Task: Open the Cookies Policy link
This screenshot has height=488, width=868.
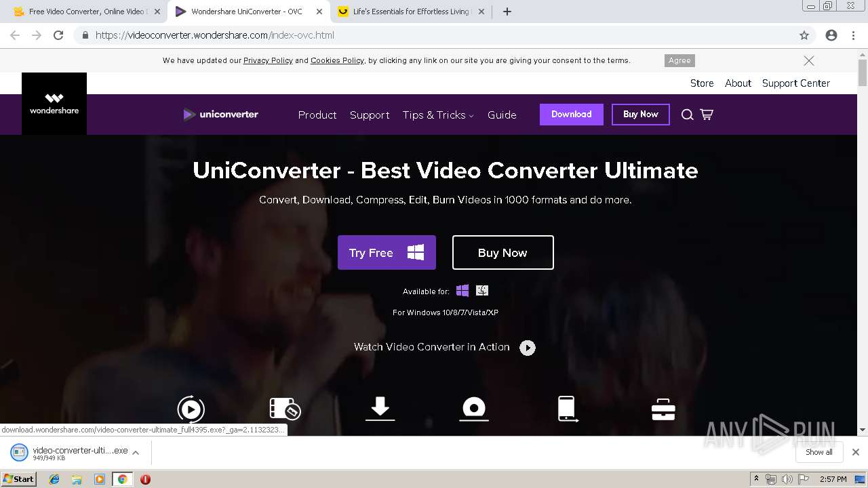Action: point(337,60)
